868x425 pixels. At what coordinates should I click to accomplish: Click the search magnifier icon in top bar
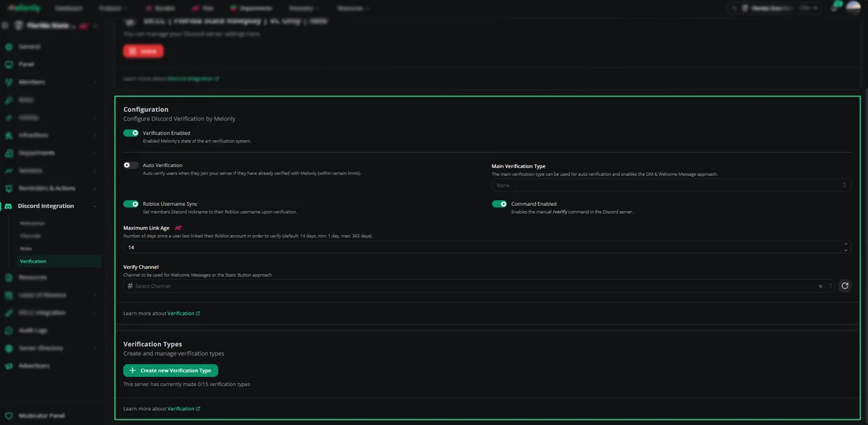[735, 9]
